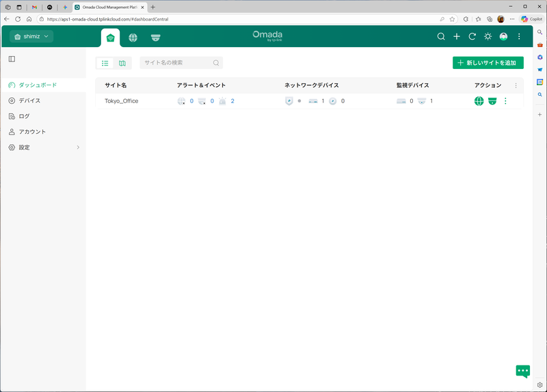
Task: Click the switch device icon for Tokyo_Office
Action: click(313, 101)
